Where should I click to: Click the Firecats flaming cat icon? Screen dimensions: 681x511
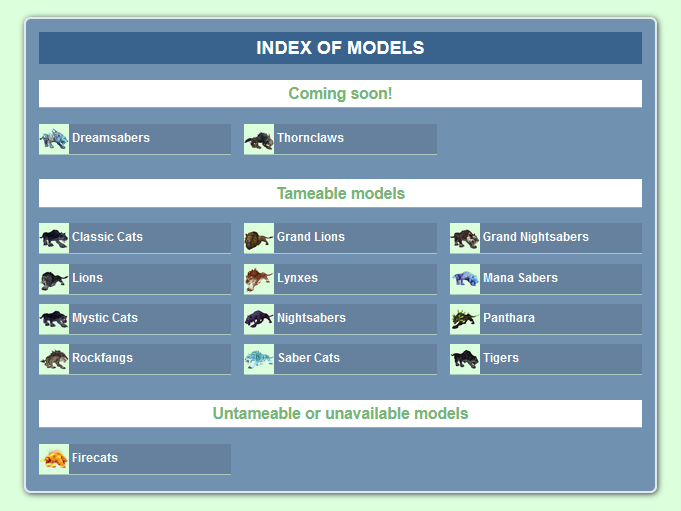[x=54, y=459]
